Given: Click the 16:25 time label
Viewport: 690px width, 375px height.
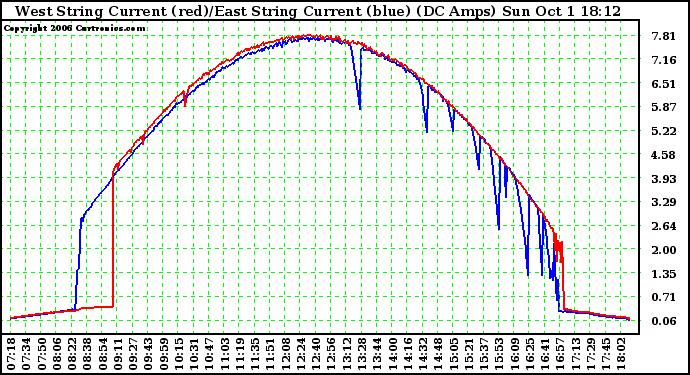Looking at the screenshot, I should [x=530, y=354].
